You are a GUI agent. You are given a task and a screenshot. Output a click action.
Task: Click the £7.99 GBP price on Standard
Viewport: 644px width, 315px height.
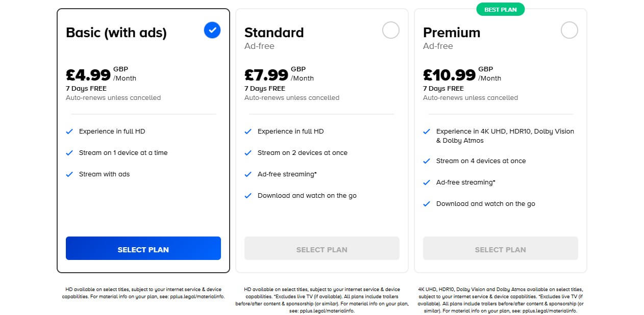tap(267, 74)
